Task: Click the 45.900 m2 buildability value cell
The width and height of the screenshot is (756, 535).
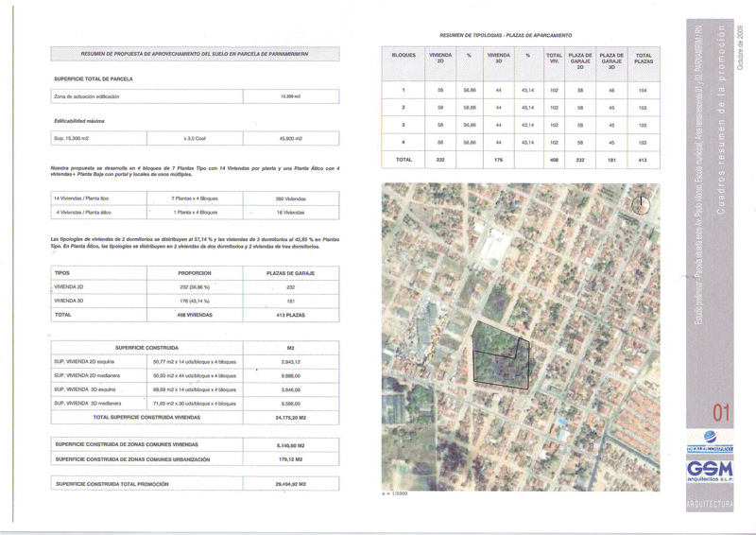Action: pyautogui.click(x=290, y=138)
